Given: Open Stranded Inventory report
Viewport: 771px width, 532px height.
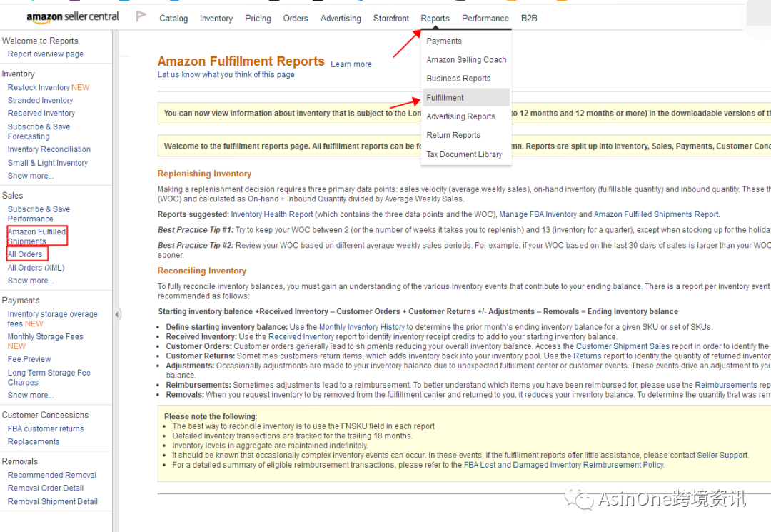Looking at the screenshot, I should 40,100.
